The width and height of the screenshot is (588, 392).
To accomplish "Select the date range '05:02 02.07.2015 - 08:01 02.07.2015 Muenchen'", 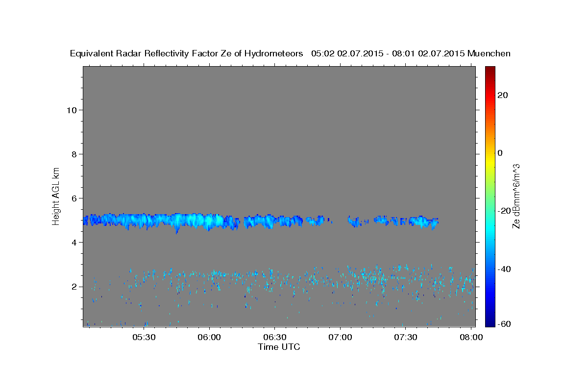I will click(x=411, y=54).
